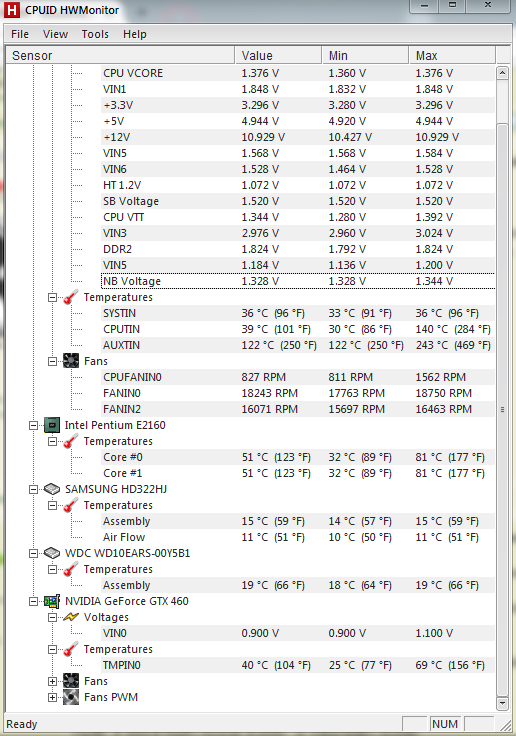Click the thermometer icon beside motherboard Temperatures
The image size is (516, 736).
(x=70, y=297)
